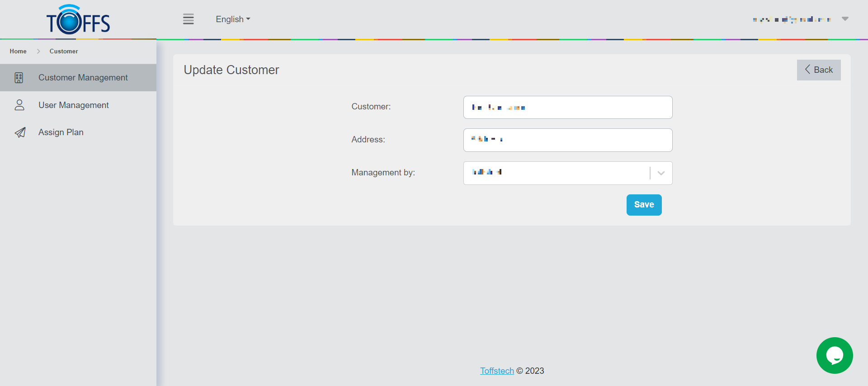Open the green chat bubble widget
This screenshot has height=386, width=868.
coord(834,355)
